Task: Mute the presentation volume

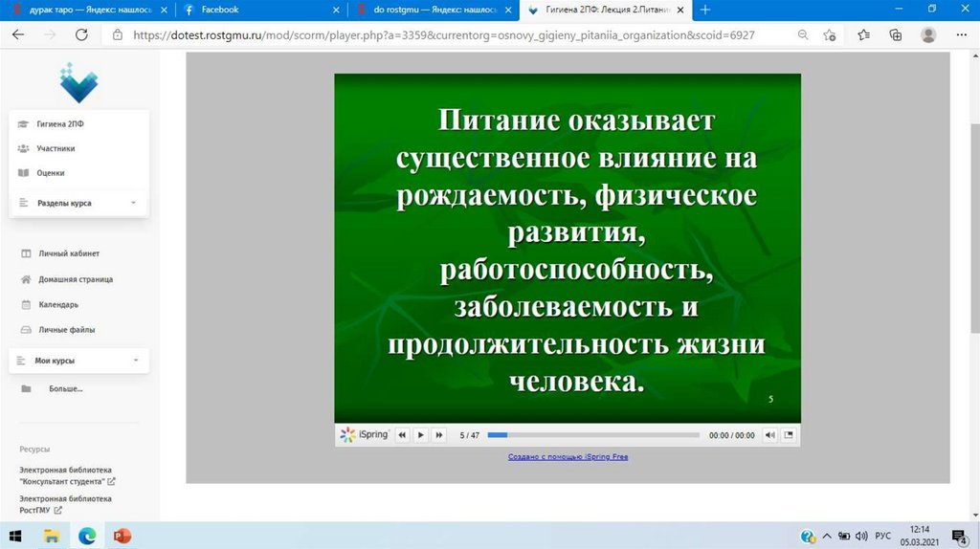Action: click(x=769, y=435)
